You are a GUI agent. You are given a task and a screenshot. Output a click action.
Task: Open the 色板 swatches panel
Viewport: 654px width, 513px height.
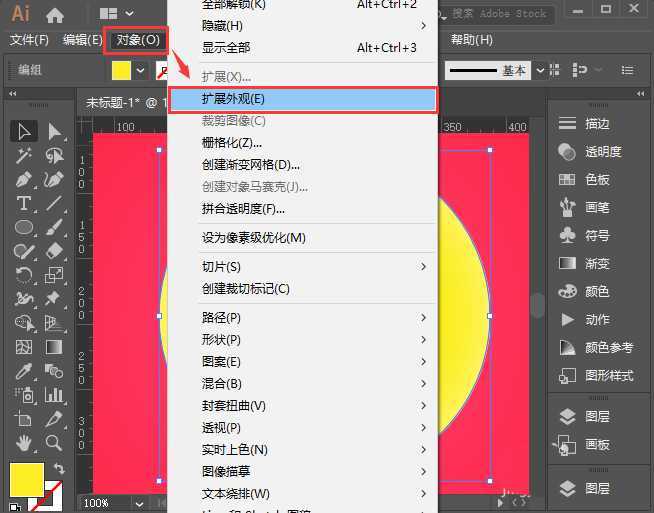(x=584, y=180)
